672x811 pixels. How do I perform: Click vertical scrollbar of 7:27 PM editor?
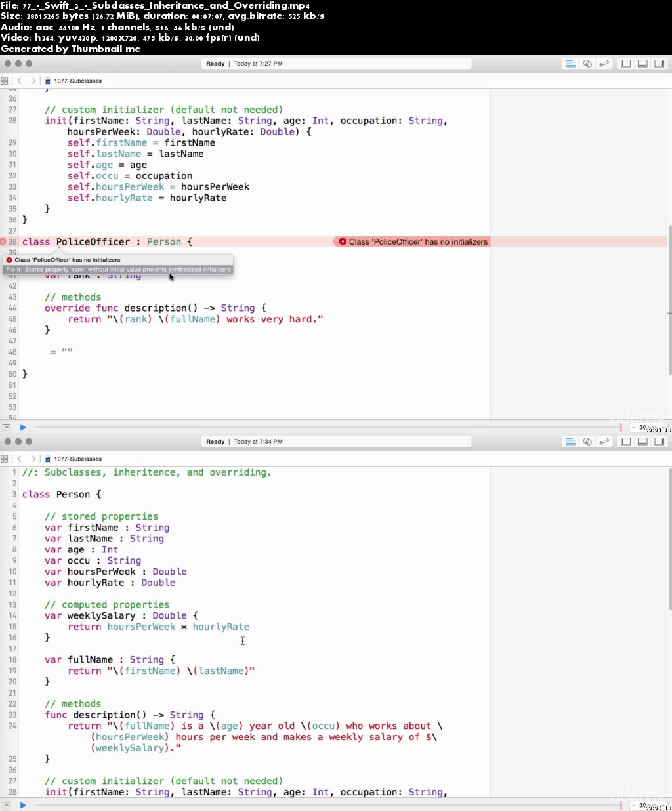[669, 300]
